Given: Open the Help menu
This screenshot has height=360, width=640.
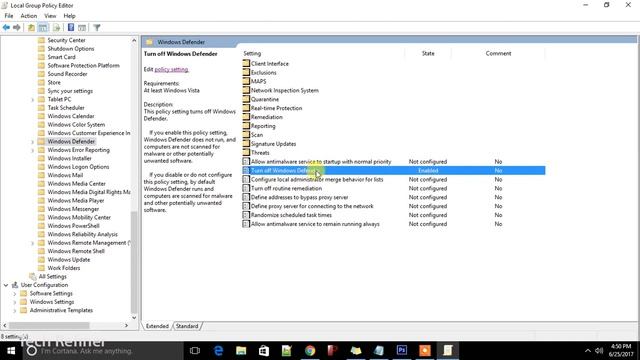Looking at the screenshot, I should [69, 16].
